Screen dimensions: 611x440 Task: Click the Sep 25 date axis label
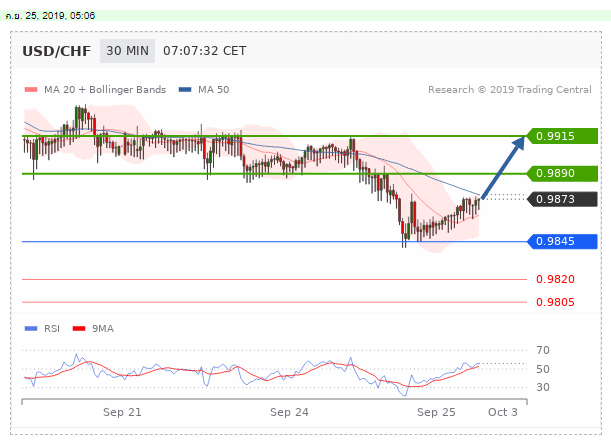pos(436,412)
